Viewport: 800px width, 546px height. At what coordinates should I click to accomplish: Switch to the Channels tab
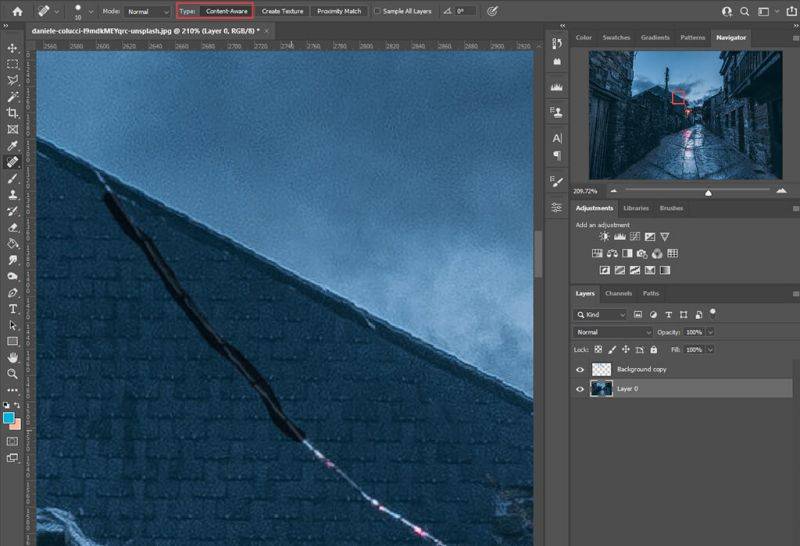point(618,293)
